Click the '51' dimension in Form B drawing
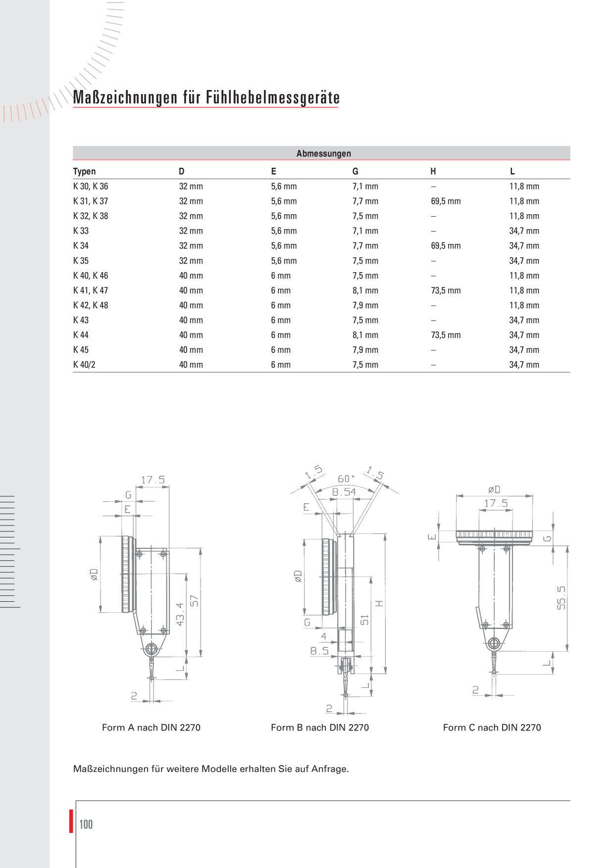 pyautogui.click(x=364, y=620)
